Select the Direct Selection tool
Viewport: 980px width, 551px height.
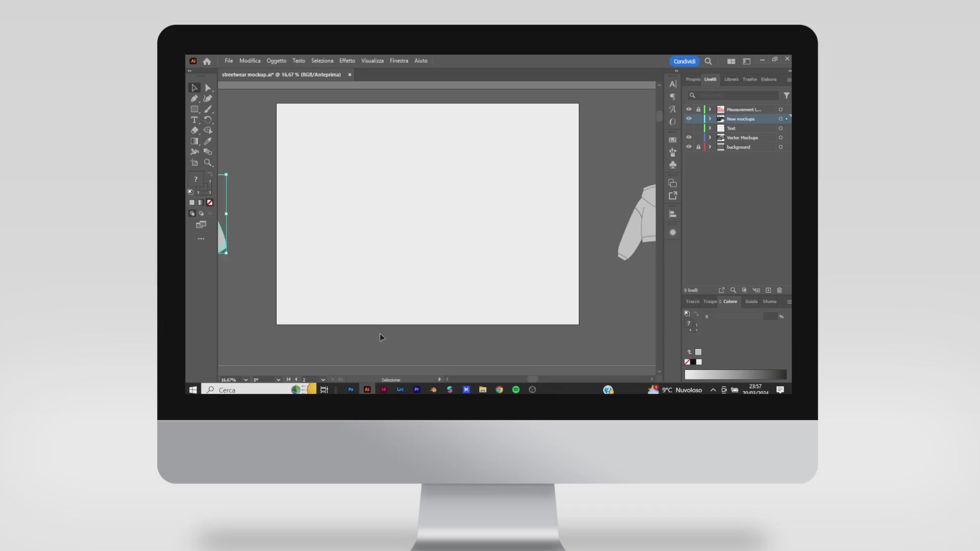point(208,87)
